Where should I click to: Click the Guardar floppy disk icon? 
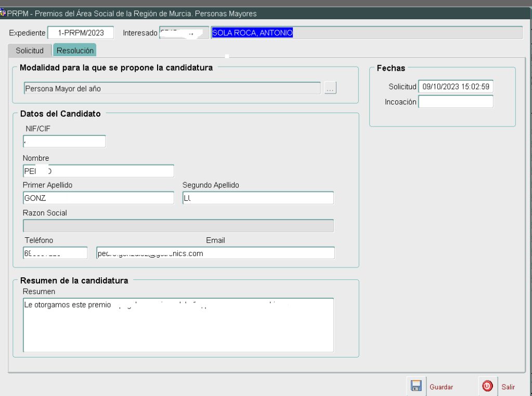[x=416, y=386]
